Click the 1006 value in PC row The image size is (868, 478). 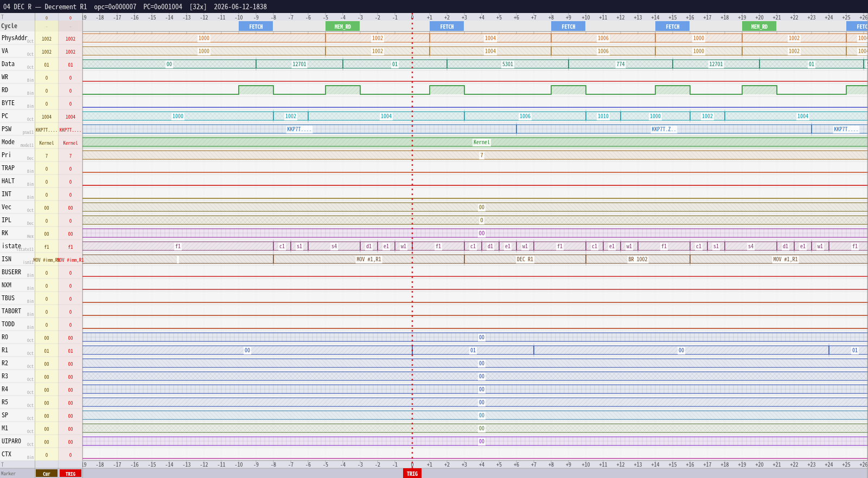click(525, 117)
